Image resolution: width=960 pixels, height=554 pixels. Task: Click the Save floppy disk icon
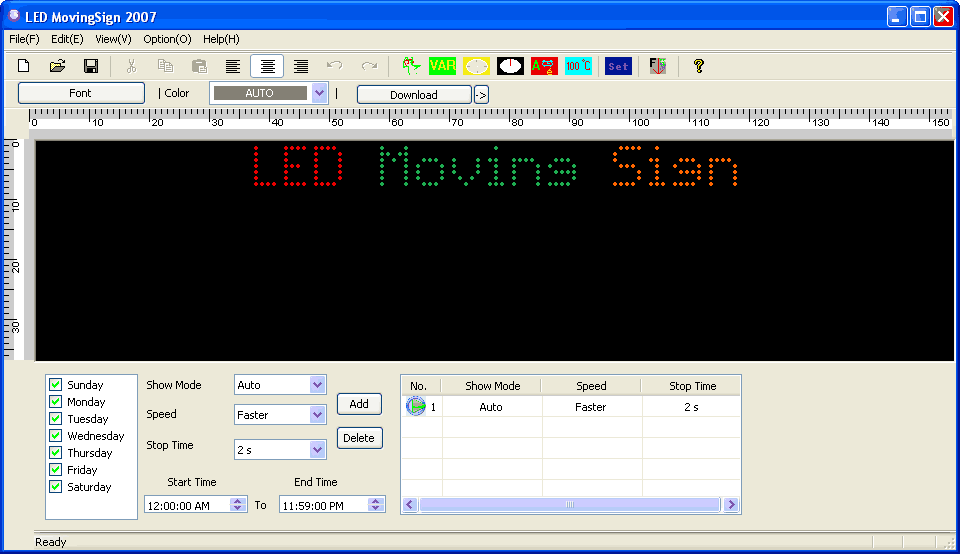click(91, 66)
